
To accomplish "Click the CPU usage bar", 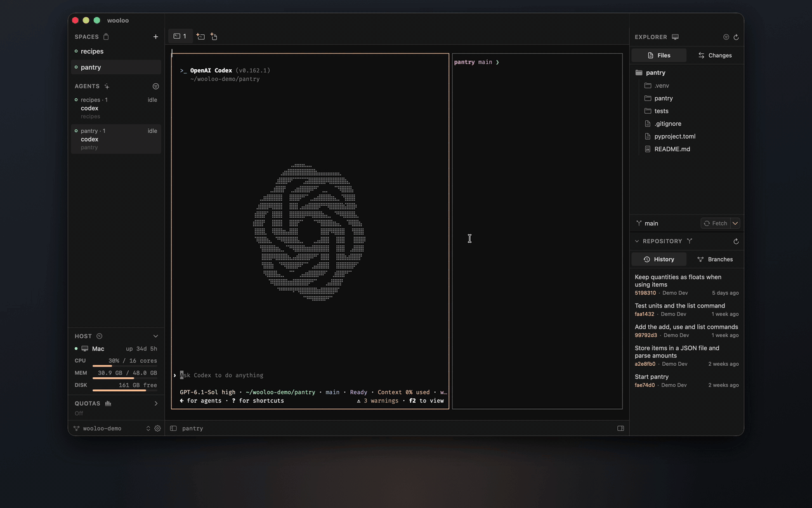I will point(125,366).
